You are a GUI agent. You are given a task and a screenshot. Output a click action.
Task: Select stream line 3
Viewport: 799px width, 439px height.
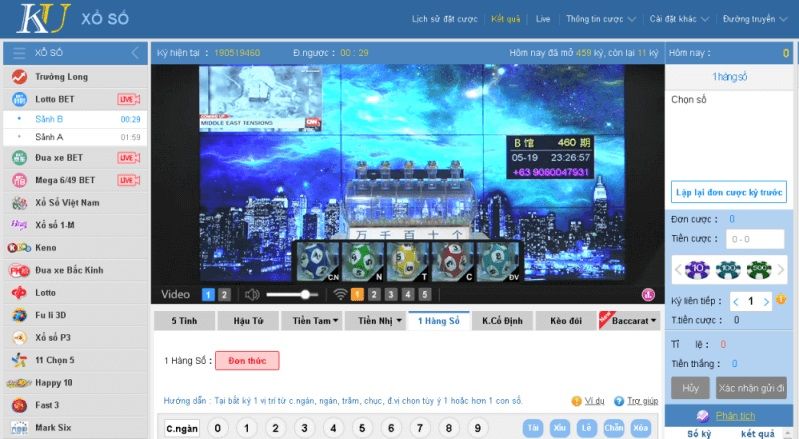click(x=391, y=294)
